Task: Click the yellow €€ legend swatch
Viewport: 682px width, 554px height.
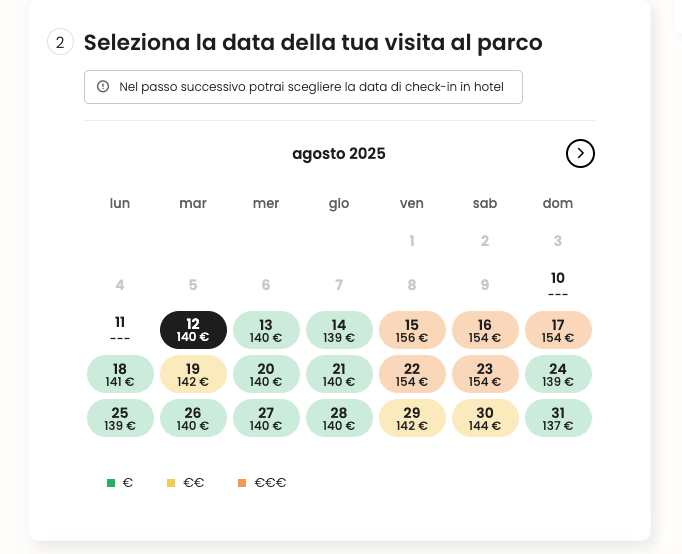Action: (x=171, y=483)
